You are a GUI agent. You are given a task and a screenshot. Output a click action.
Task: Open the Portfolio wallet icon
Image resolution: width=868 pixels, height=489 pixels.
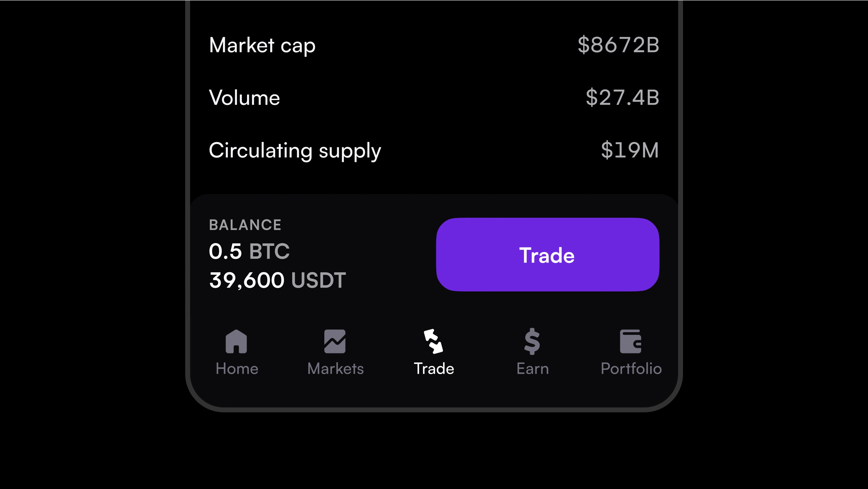tap(630, 341)
